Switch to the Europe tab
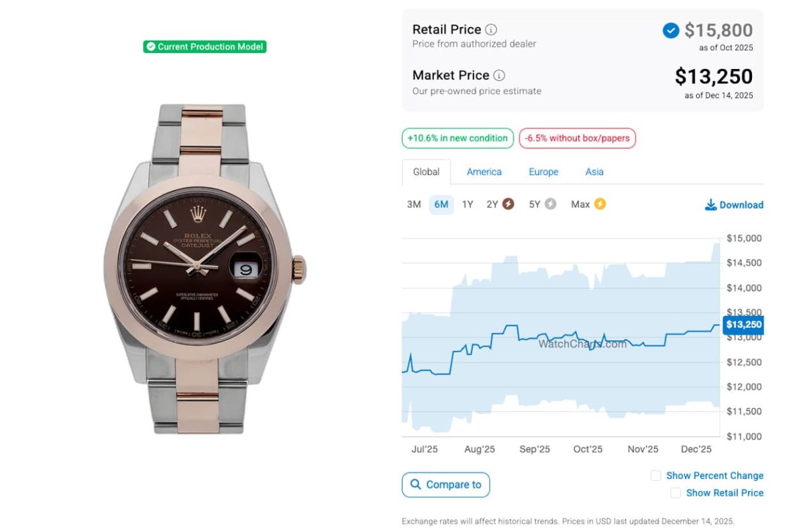Viewport: 805px width, 532px height. (x=543, y=172)
